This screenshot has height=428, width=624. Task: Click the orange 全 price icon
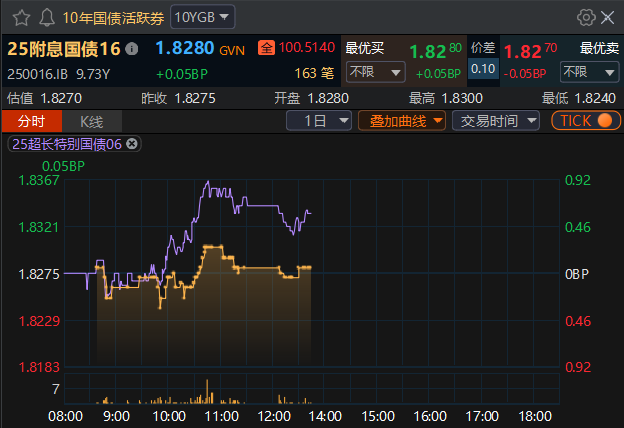[266, 48]
